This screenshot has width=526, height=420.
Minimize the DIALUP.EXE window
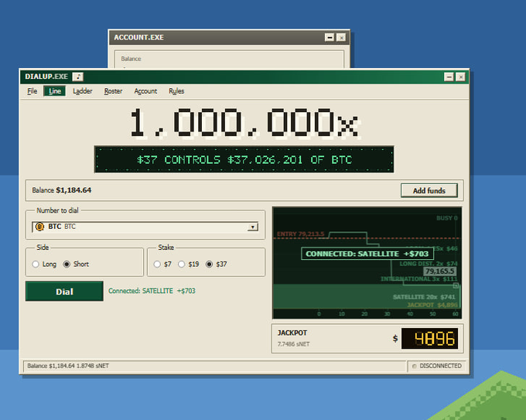coord(449,77)
